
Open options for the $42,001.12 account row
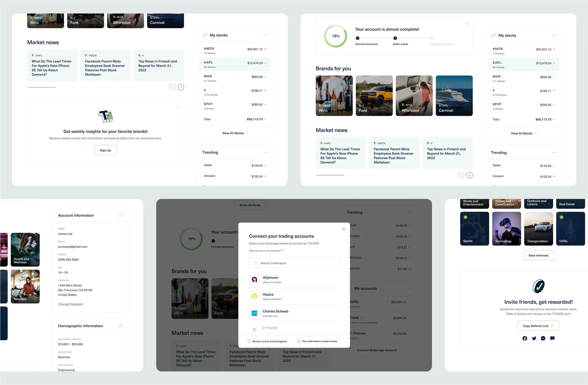click(410, 302)
